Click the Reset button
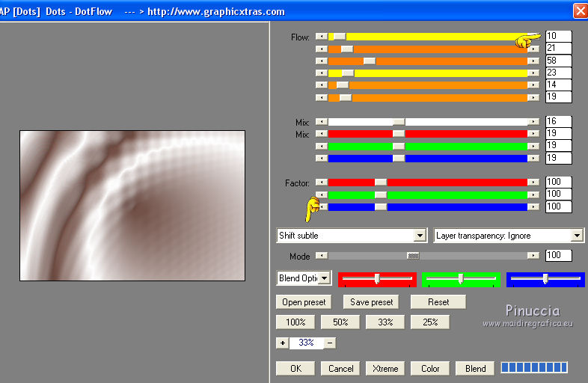 (x=438, y=302)
